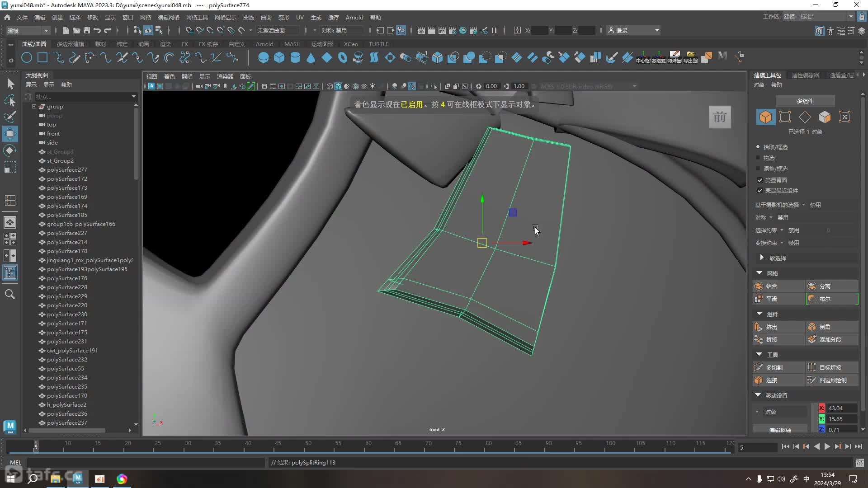Viewport: 868px width, 488px height.
Task: Click frame 50 on the time slider
Action: (x=308, y=446)
